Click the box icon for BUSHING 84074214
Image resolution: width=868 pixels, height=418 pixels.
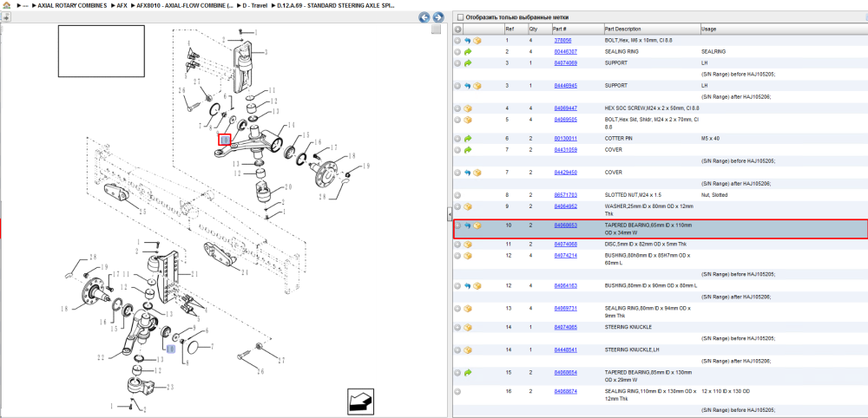[x=468, y=256]
